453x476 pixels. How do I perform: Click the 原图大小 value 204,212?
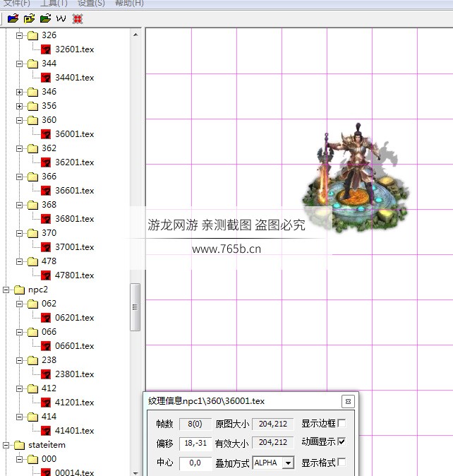coord(273,424)
